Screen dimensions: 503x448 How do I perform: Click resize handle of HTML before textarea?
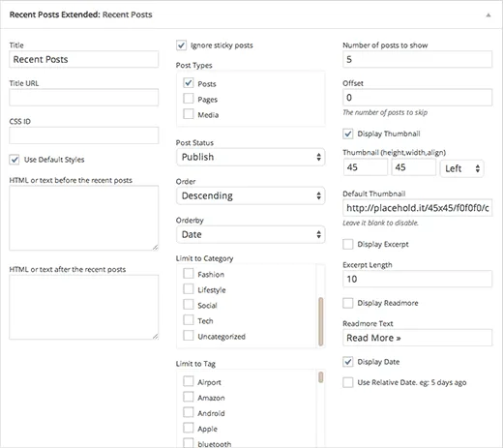[x=156, y=248]
